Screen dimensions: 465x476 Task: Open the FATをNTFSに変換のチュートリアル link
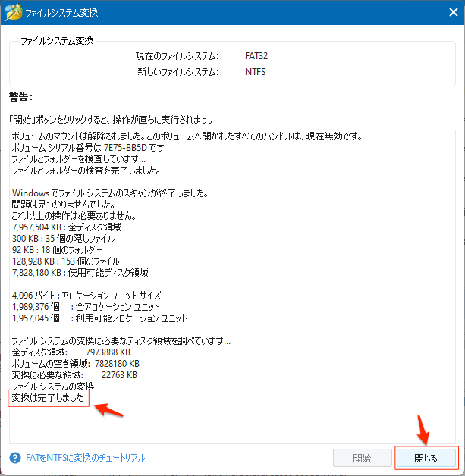(x=86, y=458)
